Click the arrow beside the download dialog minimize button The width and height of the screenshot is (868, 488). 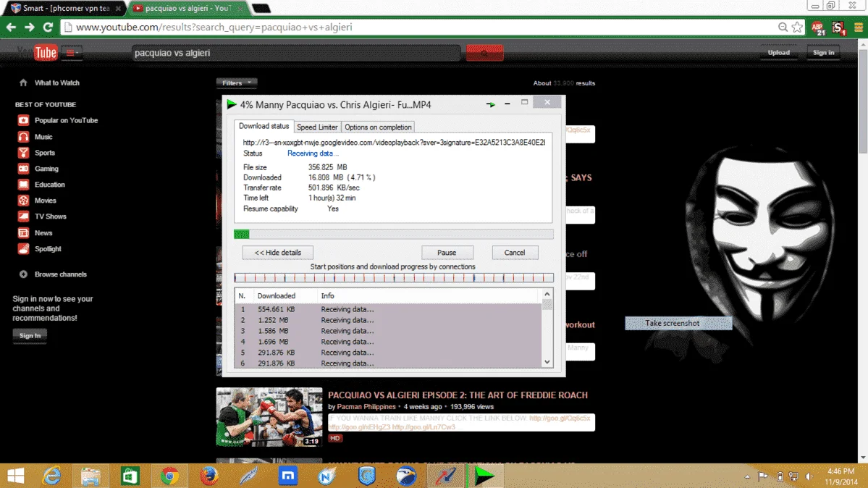point(490,104)
